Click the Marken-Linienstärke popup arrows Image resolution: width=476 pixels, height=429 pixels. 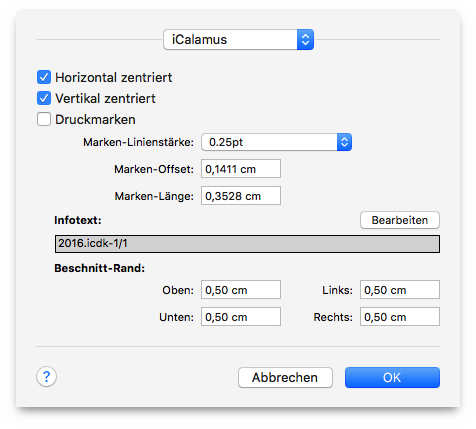(x=344, y=142)
